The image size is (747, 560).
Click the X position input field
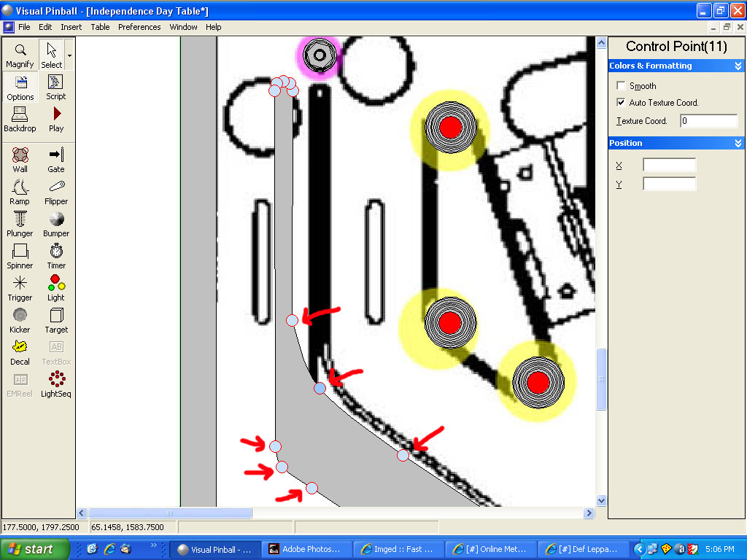pos(669,166)
